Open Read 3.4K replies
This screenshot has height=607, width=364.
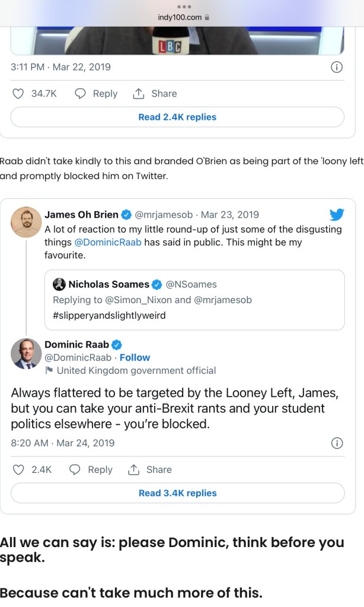[x=177, y=493]
